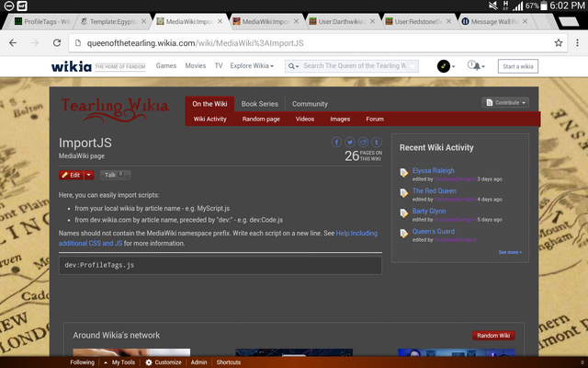
Task: Go back with the browser back arrow
Action: click(13, 43)
